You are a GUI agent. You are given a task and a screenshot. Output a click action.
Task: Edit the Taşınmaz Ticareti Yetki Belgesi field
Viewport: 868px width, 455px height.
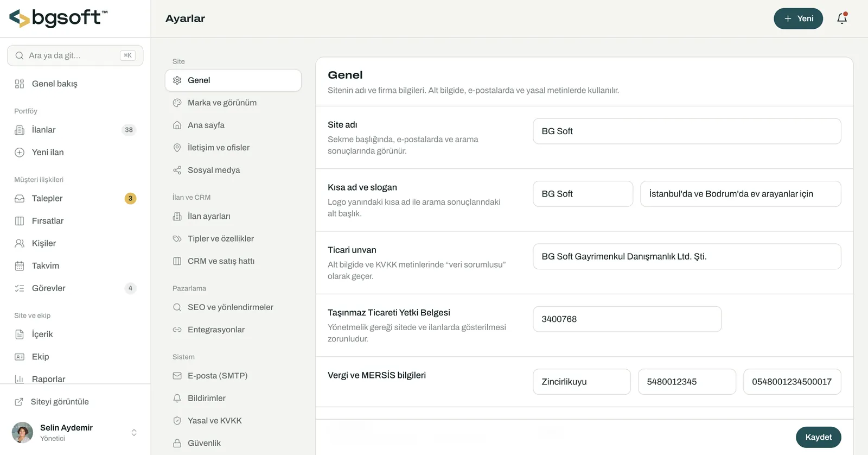coord(627,319)
